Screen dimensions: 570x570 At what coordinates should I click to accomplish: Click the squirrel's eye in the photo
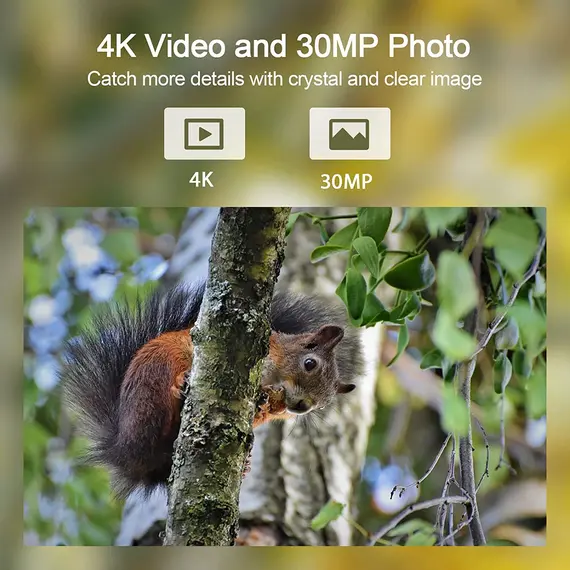pyautogui.click(x=310, y=364)
